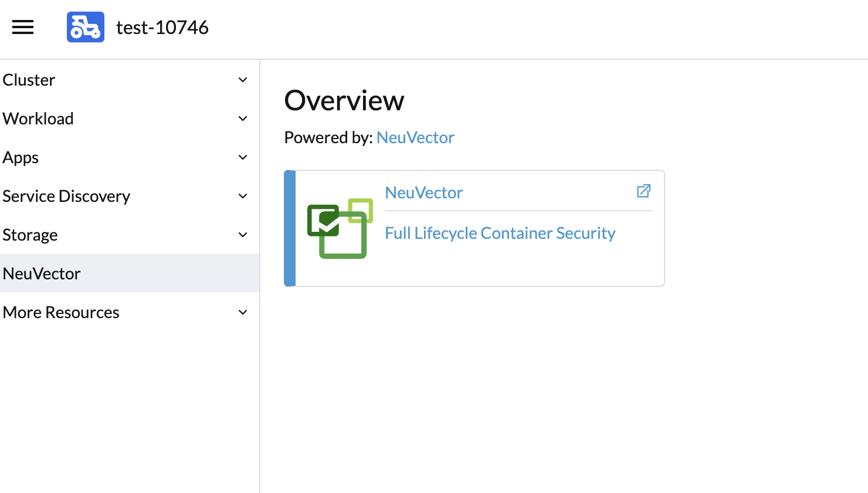
Task: Open the Powered by NeuVector link
Action: tap(415, 137)
